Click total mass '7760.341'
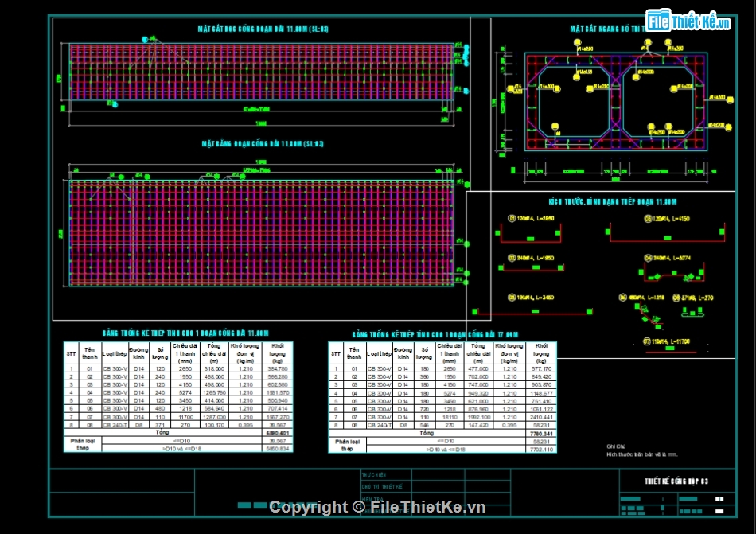This screenshot has height=534, width=756. click(541, 434)
